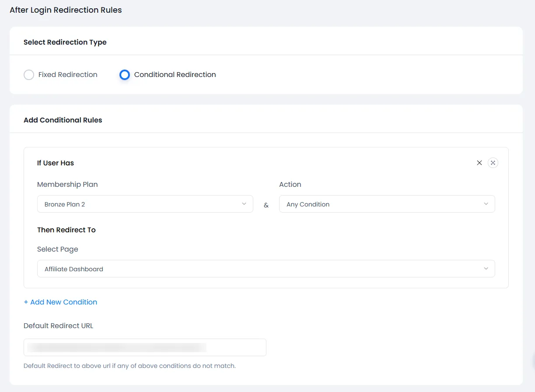Click the 'Fixed Redirection' label text
This screenshot has height=392, width=535.
pos(68,75)
